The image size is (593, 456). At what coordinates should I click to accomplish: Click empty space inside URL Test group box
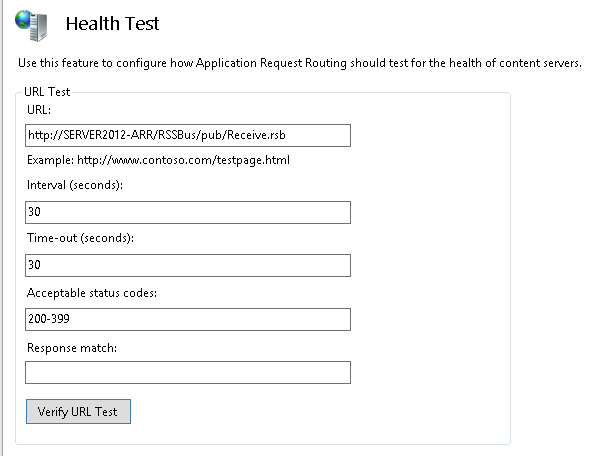430,265
